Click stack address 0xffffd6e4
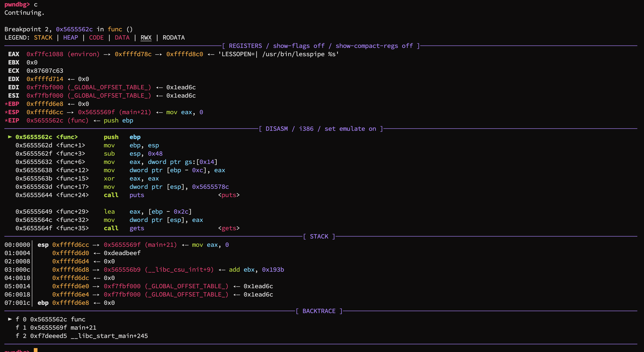This screenshot has width=644, height=352. (x=71, y=294)
